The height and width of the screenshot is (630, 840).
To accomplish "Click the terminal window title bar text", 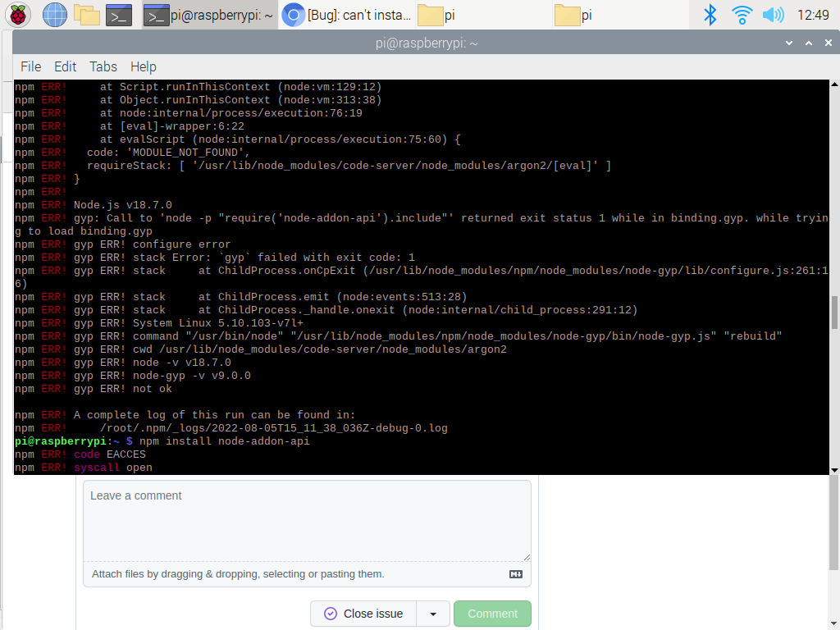I will point(427,43).
